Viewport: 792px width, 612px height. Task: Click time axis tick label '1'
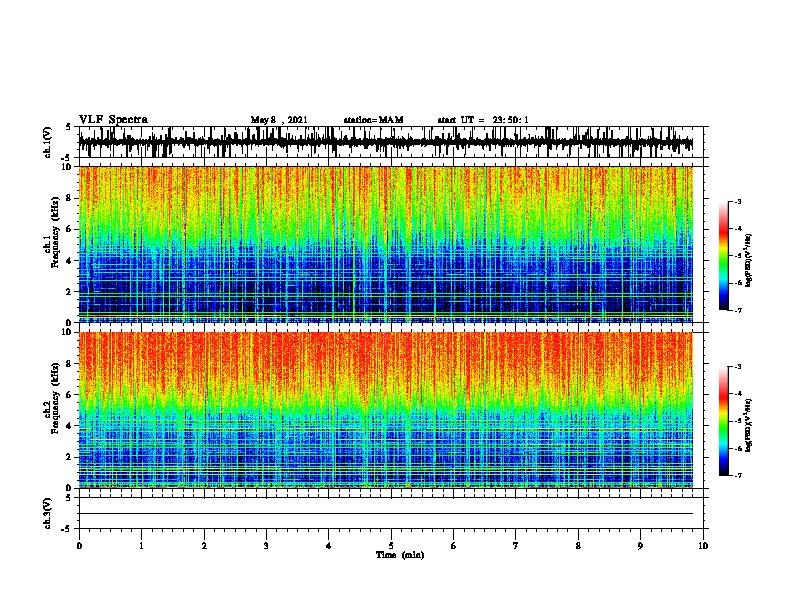pyautogui.click(x=141, y=546)
